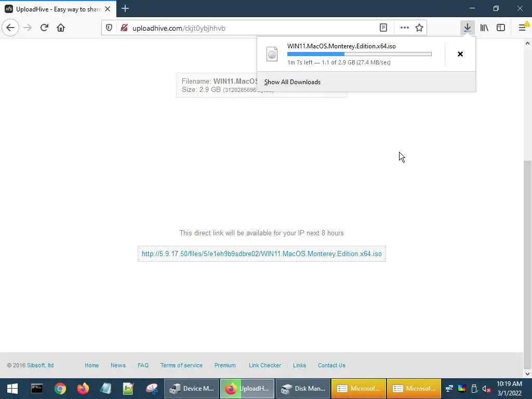Image resolution: width=532 pixels, height=399 pixels.
Task: Open the Notepad++ taskbar icon
Action: coord(128,389)
